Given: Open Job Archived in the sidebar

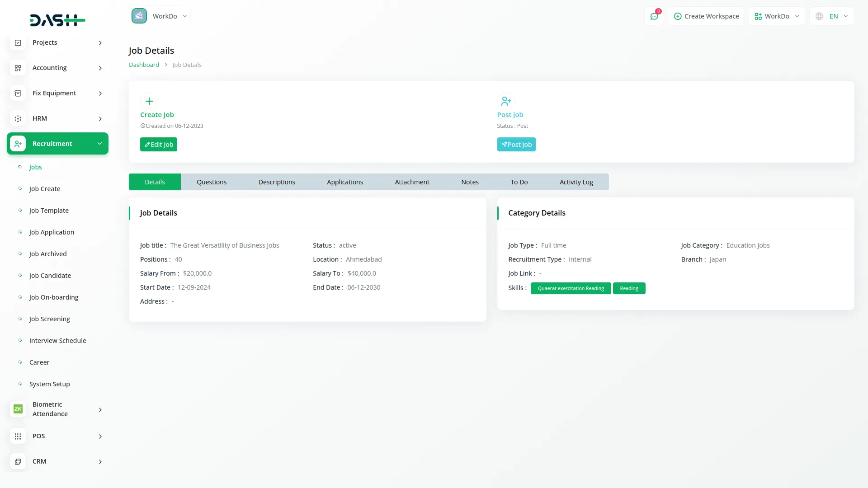Looking at the screenshot, I should click(x=48, y=254).
